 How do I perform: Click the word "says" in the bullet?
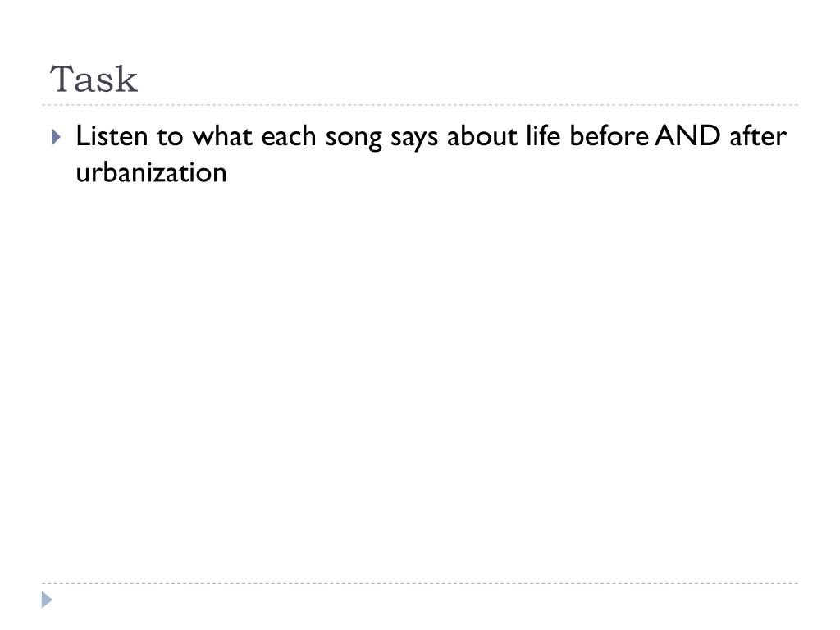tap(414, 138)
